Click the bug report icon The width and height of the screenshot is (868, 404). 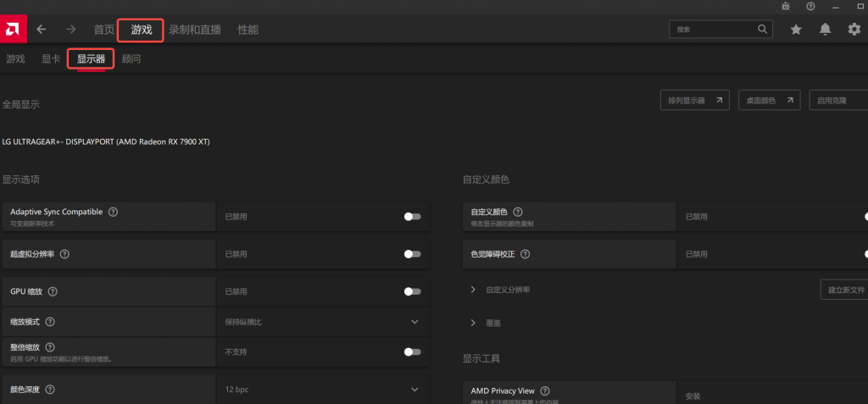[x=786, y=6]
